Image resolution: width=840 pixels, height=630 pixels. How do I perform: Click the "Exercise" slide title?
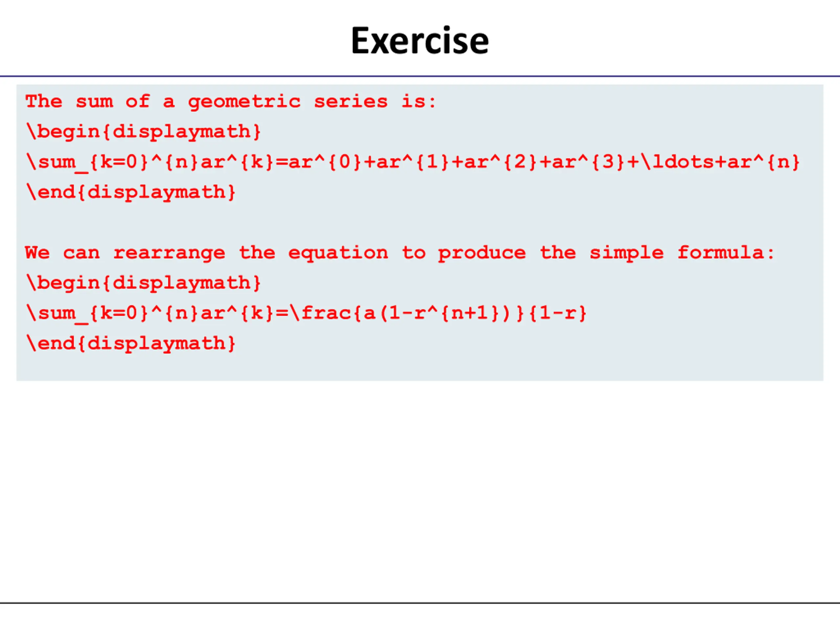coord(420,41)
